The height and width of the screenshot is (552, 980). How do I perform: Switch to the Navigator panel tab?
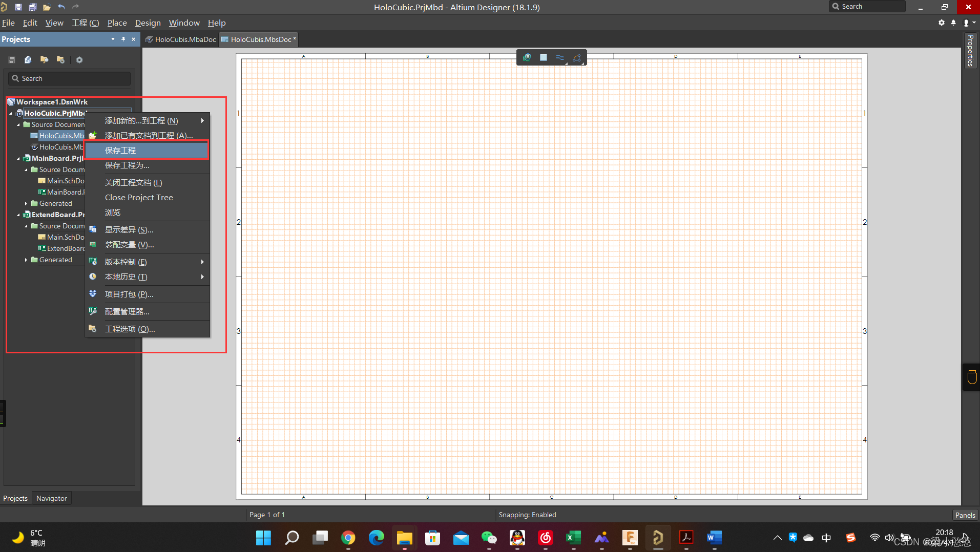click(x=51, y=498)
